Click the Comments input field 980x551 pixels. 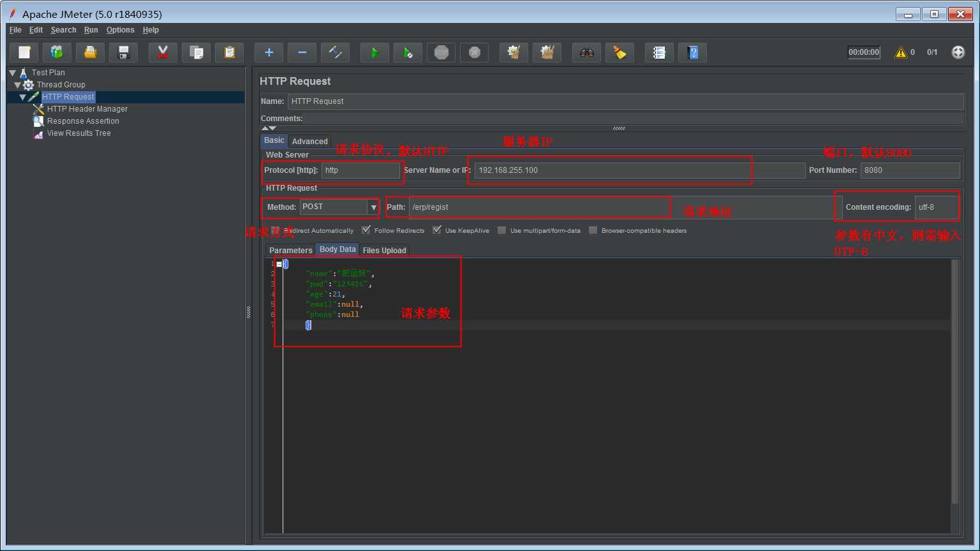634,119
